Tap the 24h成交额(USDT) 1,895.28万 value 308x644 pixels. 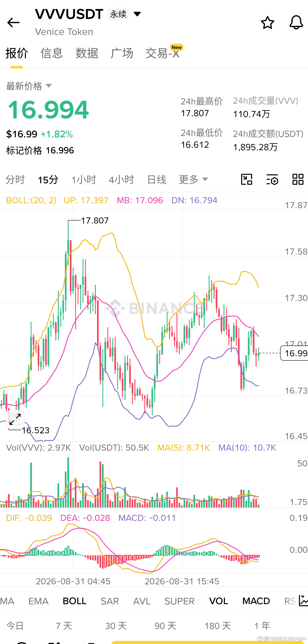click(x=255, y=147)
